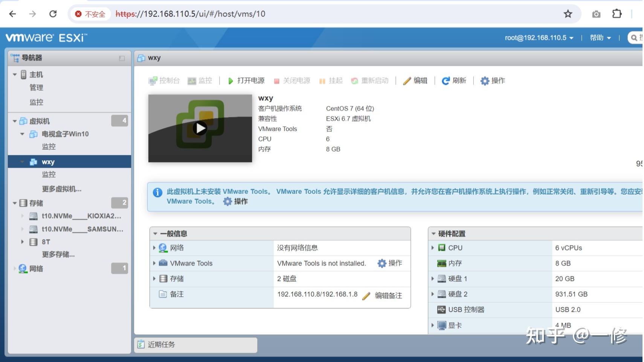The image size is (644, 362).
Task: Click the browser camera screenshot icon
Action: click(x=596, y=14)
